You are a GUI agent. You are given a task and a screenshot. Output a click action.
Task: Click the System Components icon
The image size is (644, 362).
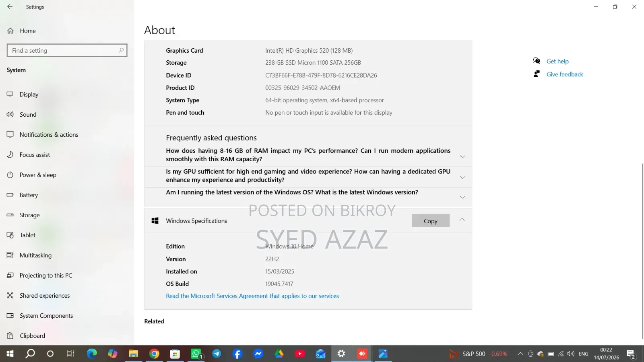click(x=10, y=316)
